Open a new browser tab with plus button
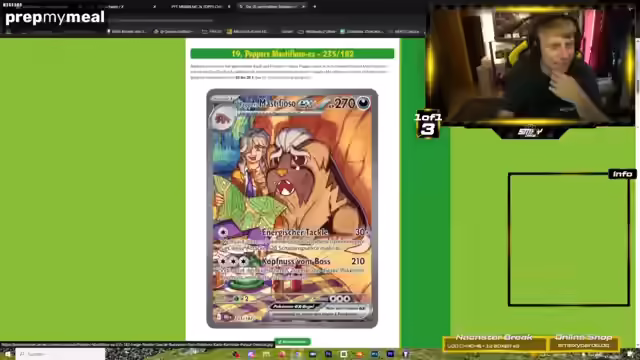The image size is (640, 360). (315, 7)
